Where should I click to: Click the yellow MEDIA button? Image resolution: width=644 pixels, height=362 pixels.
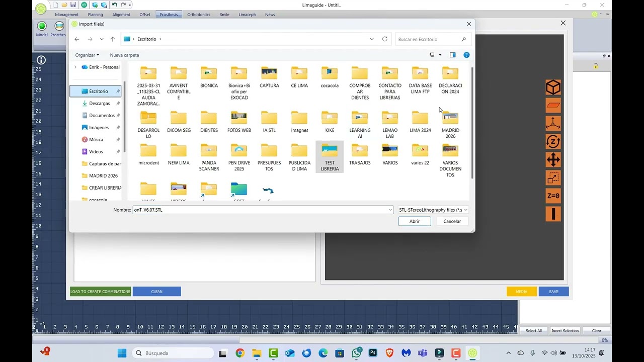click(x=522, y=292)
